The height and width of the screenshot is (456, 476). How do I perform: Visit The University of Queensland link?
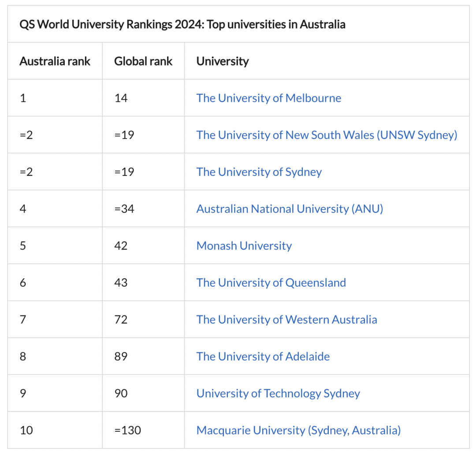271,283
